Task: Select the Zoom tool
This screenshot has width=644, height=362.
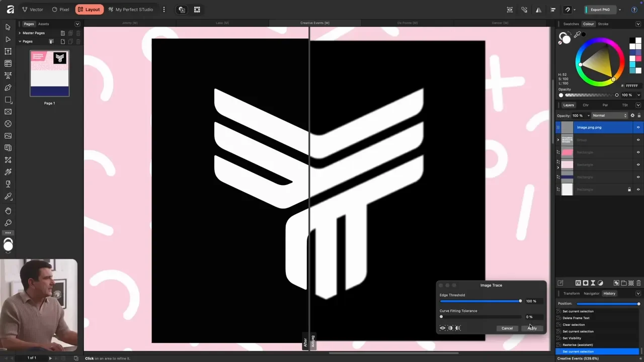Action: pyautogui.click(x=8, y=223)
